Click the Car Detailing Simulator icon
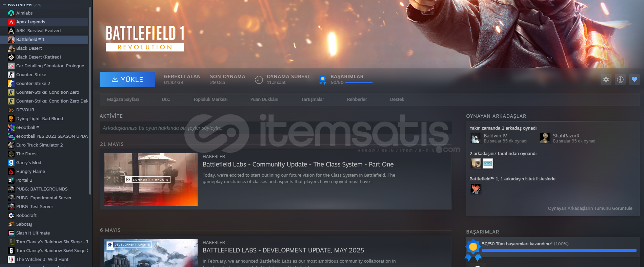 (x=11, y=66)
